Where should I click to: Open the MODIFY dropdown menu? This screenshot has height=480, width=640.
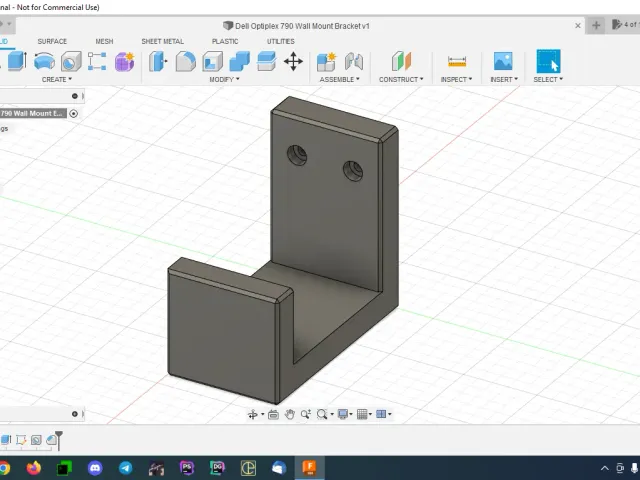pos(224,79)
